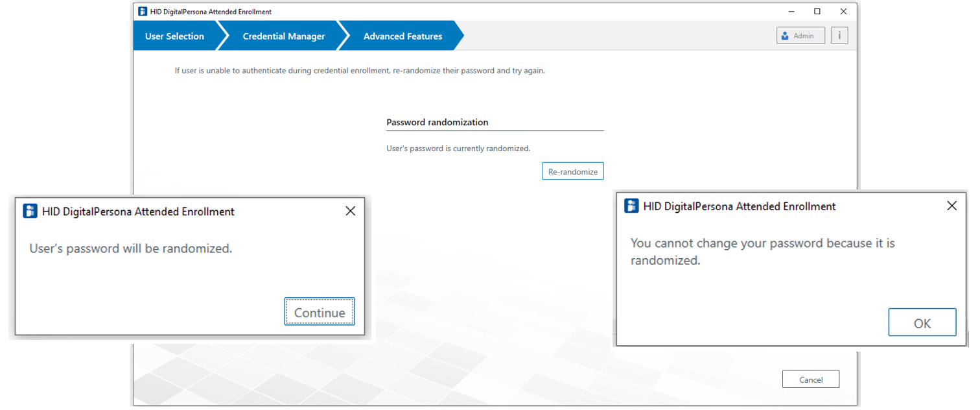Click the 'Password randomization' section heading
Viewport: 980px width, 410px height.
click(x=437, y=122)
